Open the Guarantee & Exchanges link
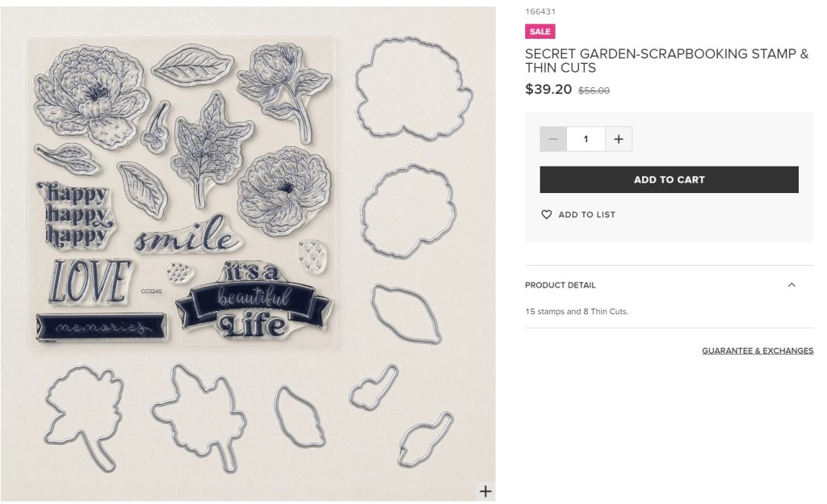This screenshot has height=504, width=827. point(758,351)
